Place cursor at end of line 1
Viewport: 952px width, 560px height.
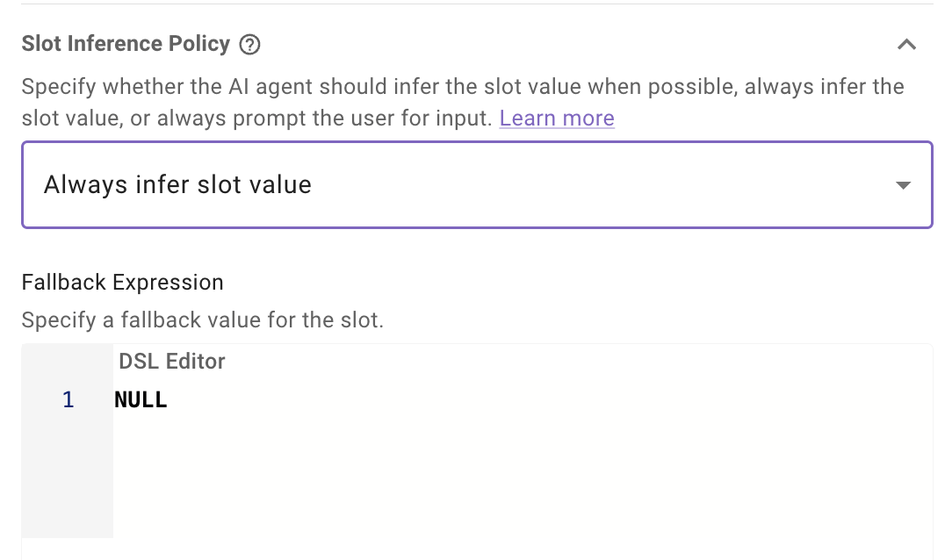point(169,400)
